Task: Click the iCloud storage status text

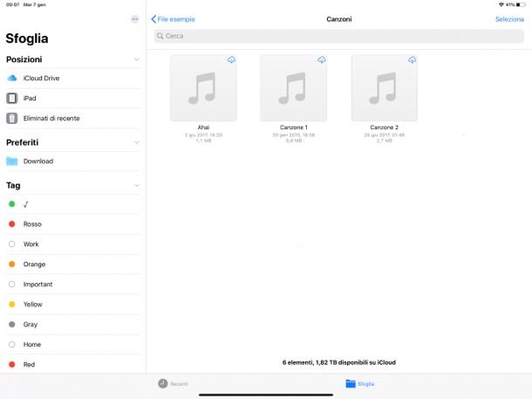Action: coord(339,362)
